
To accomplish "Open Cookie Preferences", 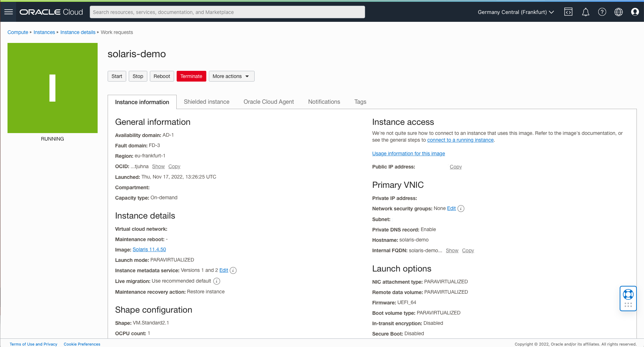I will (82, 344).
